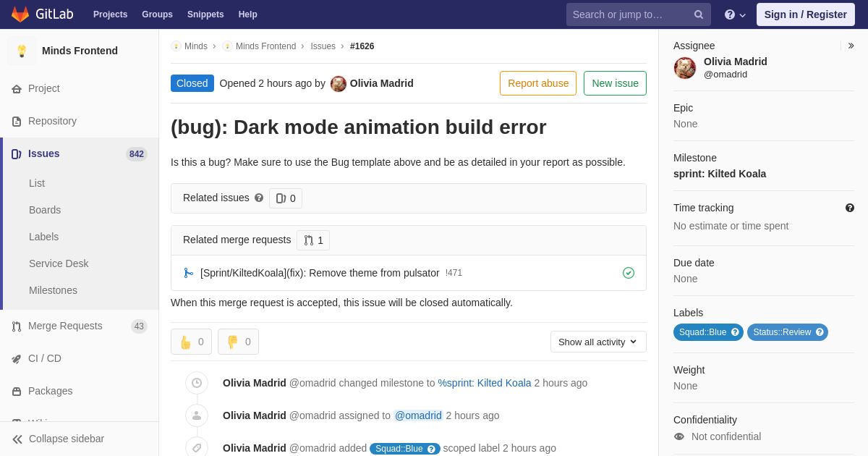Viewport: 868px width, 456px height.
Task: Open the Project home icon
Action: click(17, 88)
